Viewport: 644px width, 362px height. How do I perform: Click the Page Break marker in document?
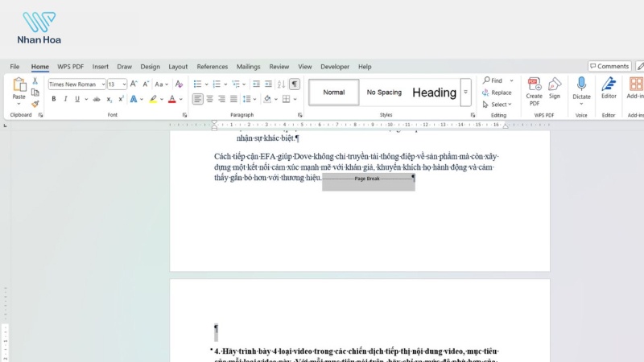[x=367, y=179]
